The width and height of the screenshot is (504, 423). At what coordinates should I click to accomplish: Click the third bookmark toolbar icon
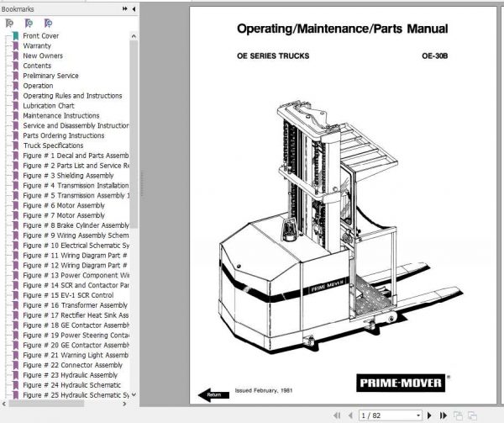[48, 24]
